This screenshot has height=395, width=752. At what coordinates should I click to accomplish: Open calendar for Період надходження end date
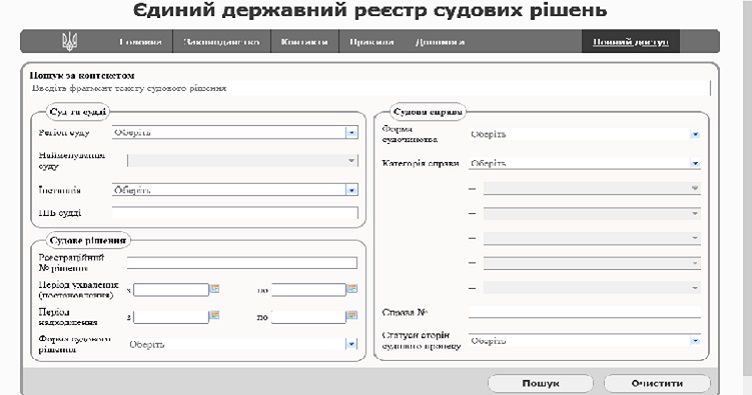(x=352, y=315)
